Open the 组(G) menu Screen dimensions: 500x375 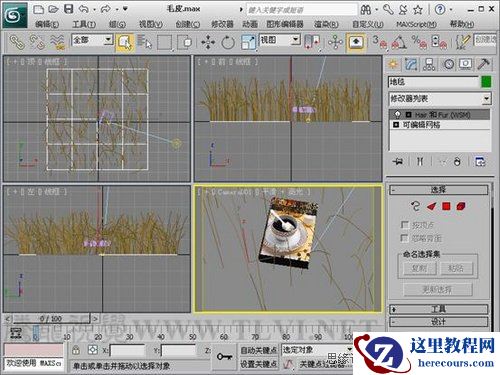tap(117, 24)
